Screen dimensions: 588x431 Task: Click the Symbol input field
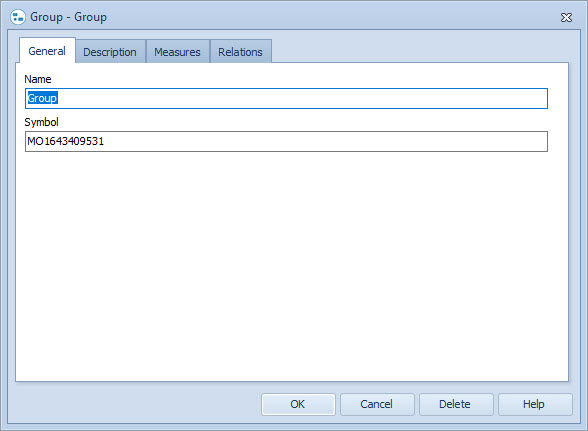(286, 141)
